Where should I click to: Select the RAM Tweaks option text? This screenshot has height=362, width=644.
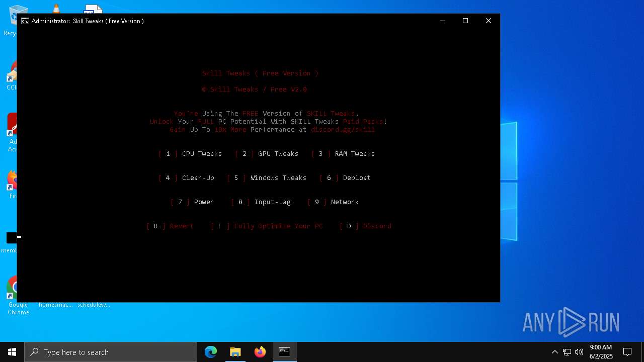pos(355,154)
